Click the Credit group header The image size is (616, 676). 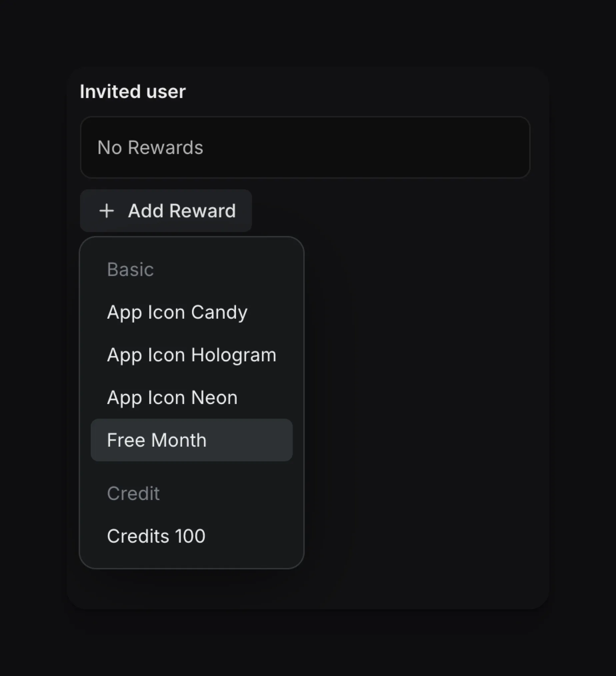(133, 493)
